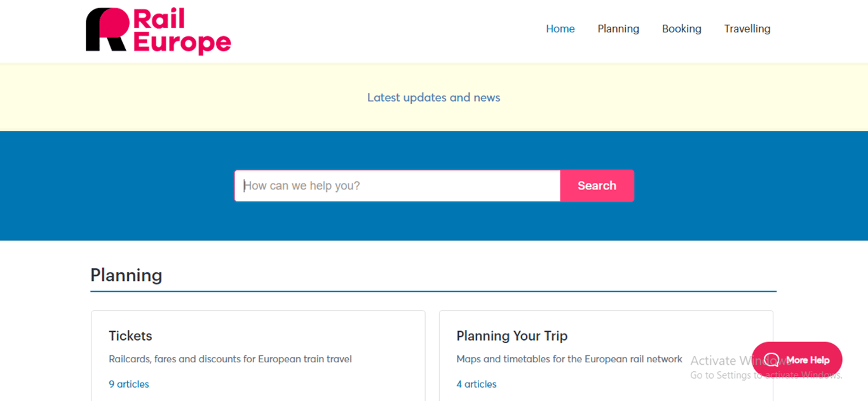The height and width of the screenshot is (401, 868).
Task: Click the chat bubble icon in More Help
Action: (772, 360)
